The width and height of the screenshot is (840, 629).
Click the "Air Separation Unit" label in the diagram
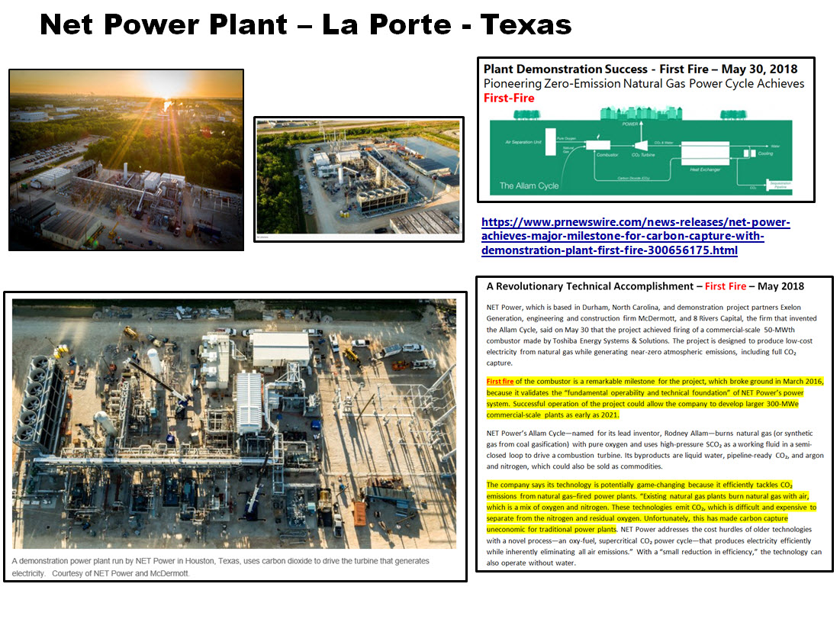(523, 142)
